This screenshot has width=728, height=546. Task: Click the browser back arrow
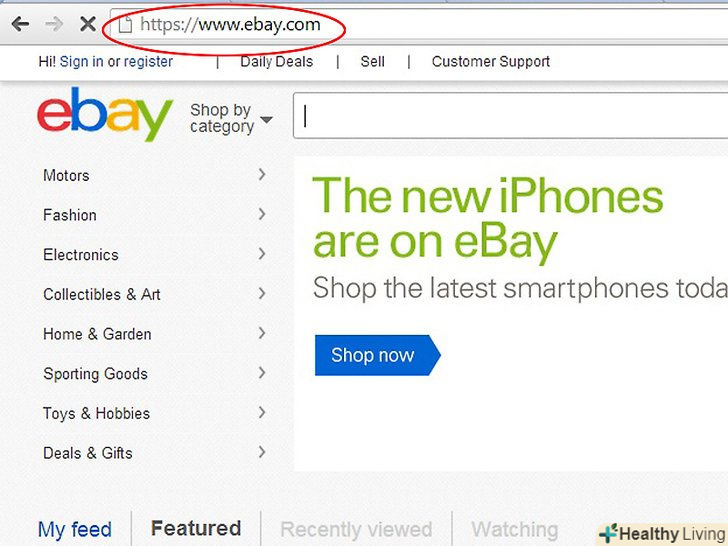click(20, 24)
